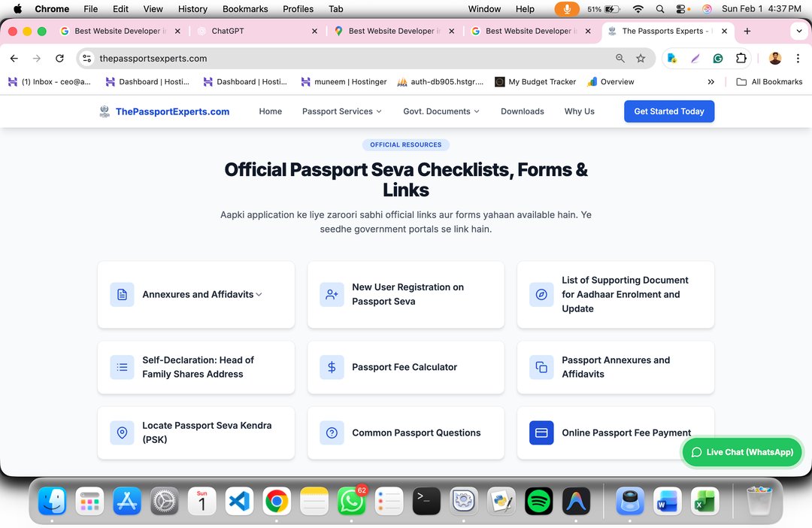Screen dimensions: 812x528
Task: Click the Aadhaar Enrolment compass icon
Action: tap(541, 294)
